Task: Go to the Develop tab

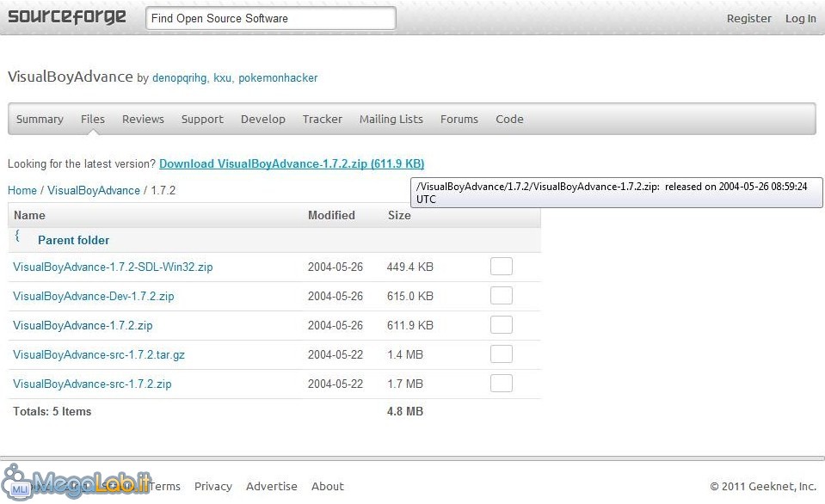Action: (262, 120)
